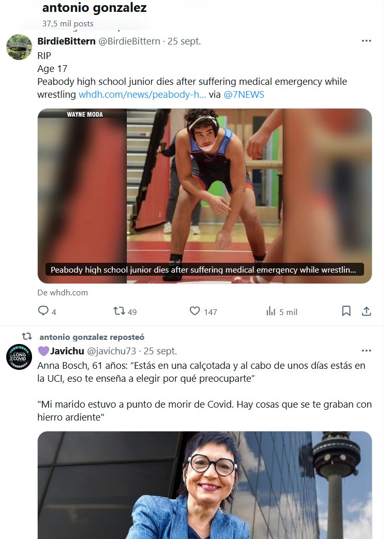Open the @7NEWS mention
Viewport: 392px width, 539px height.
click(244, 95)
